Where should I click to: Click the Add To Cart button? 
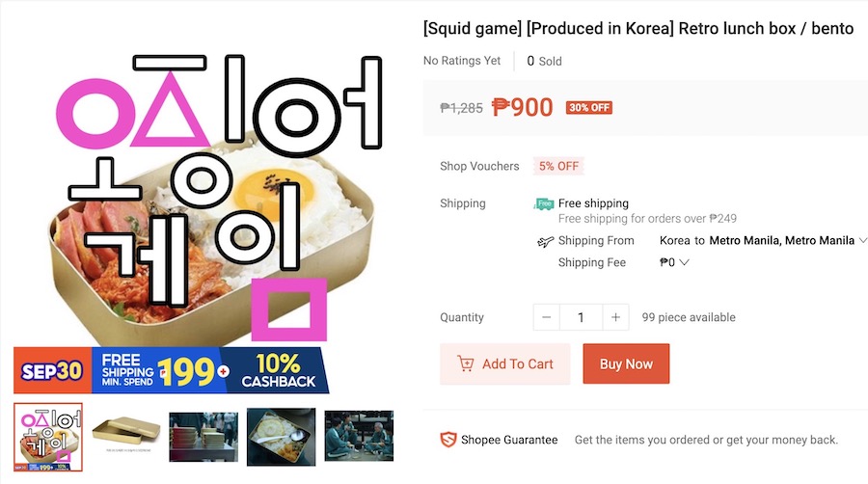[505, 363]
